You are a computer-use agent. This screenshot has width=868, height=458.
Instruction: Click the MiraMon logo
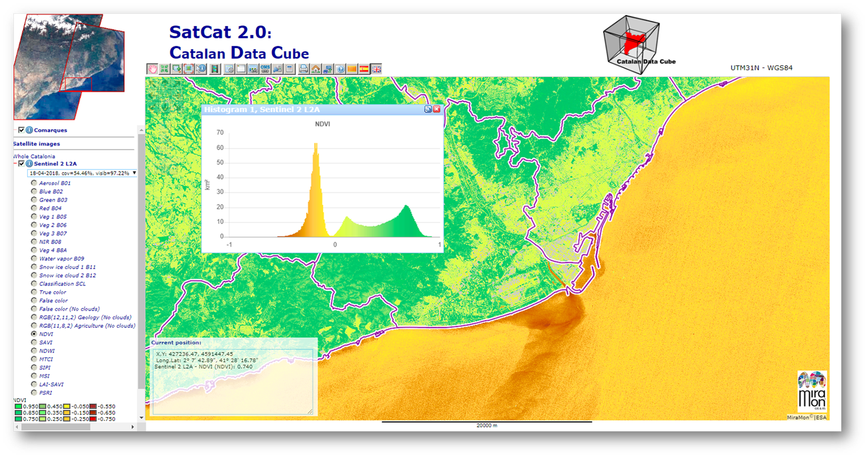point(812,391)
